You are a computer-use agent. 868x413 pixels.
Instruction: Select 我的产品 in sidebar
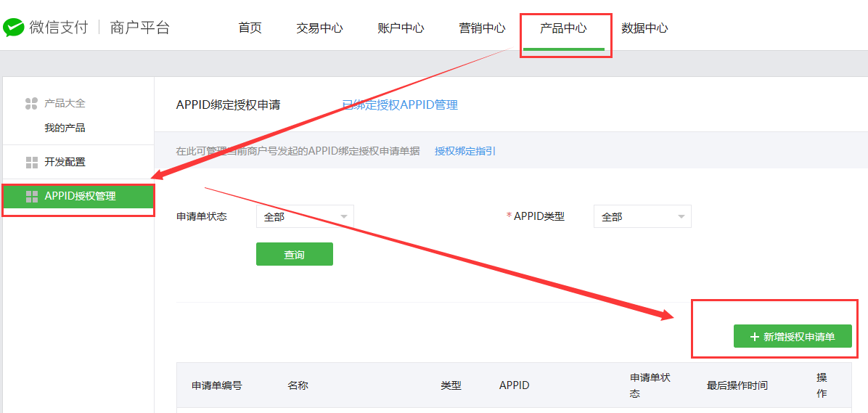pos(65,128)
